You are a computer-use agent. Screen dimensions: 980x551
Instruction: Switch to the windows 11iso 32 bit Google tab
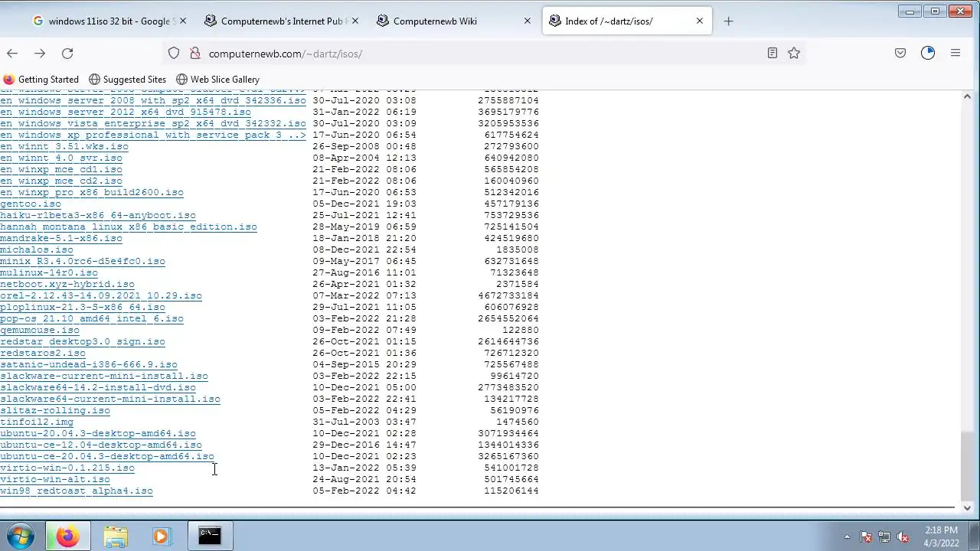click(109, 21)
